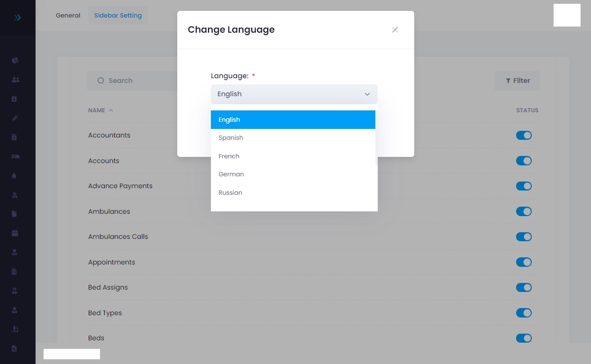Open the bed management sidebar icon

point(16,156)
